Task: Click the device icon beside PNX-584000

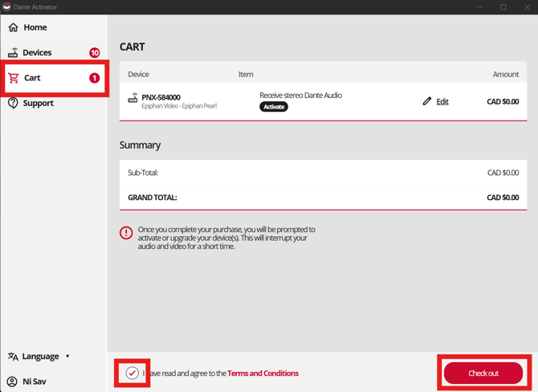Action: coord(132,98)
